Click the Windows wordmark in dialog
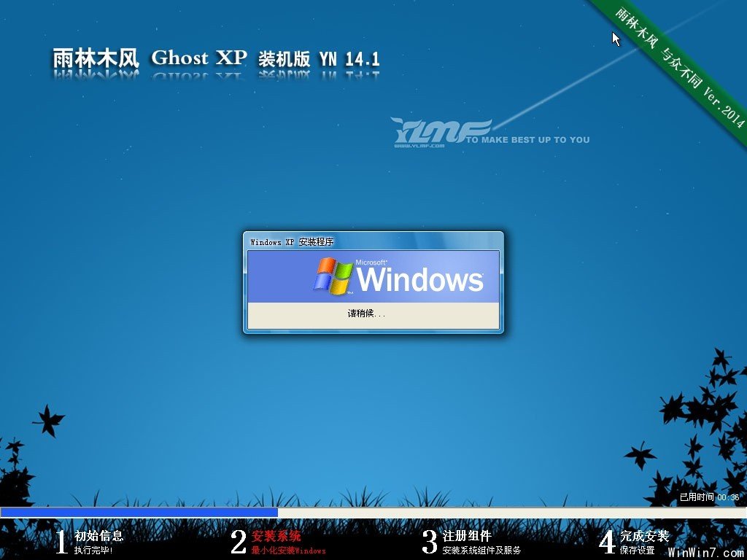This screenshot has width=747, height=560. click(x=419, y=279)
